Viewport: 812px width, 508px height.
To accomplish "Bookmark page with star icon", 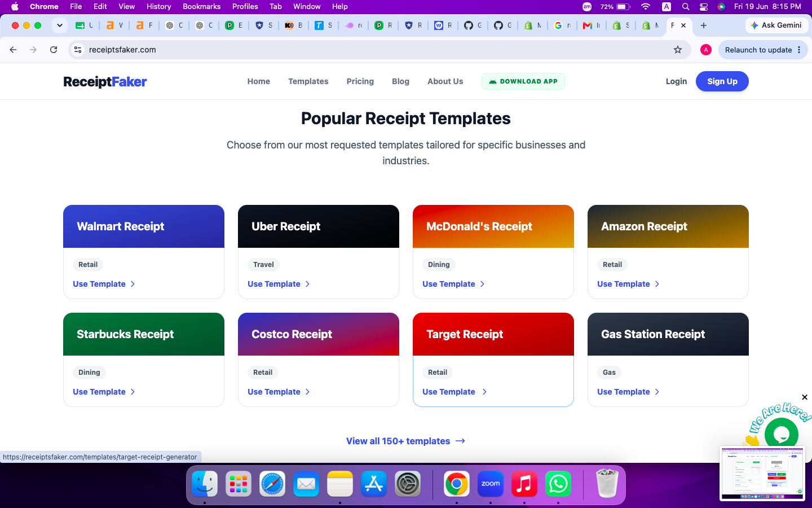I will click(x=678, y=50).
